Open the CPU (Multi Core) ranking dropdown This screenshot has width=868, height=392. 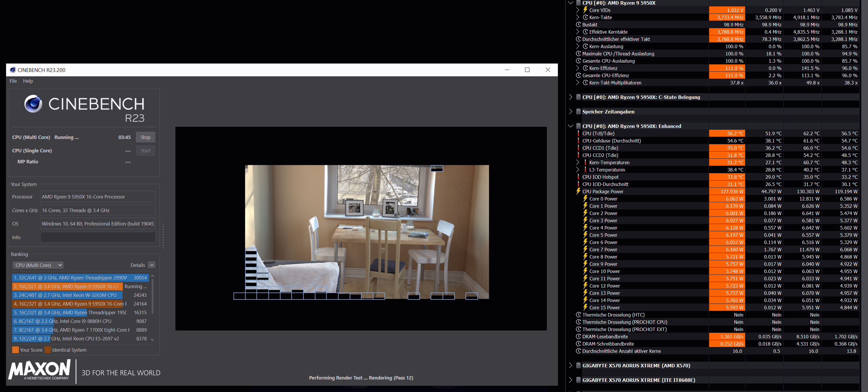click(x=38, y=265)
